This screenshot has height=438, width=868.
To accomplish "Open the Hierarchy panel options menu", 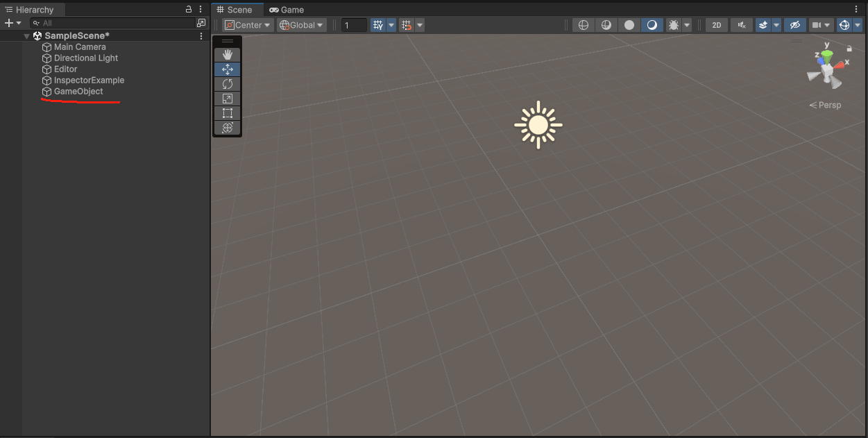I will click(x=201, y=10).
